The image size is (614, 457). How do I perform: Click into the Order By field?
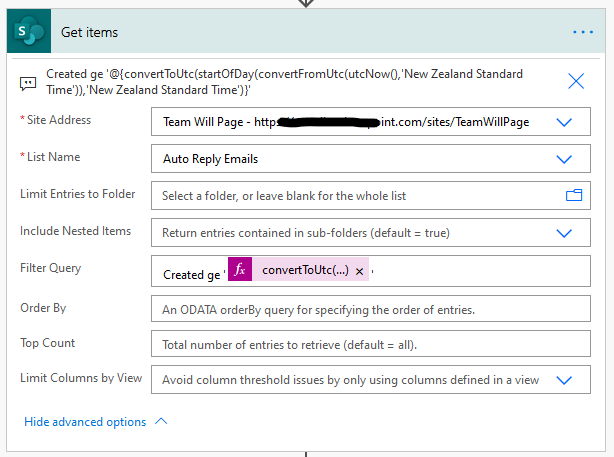pyautogui.click(x=360, y=309)
